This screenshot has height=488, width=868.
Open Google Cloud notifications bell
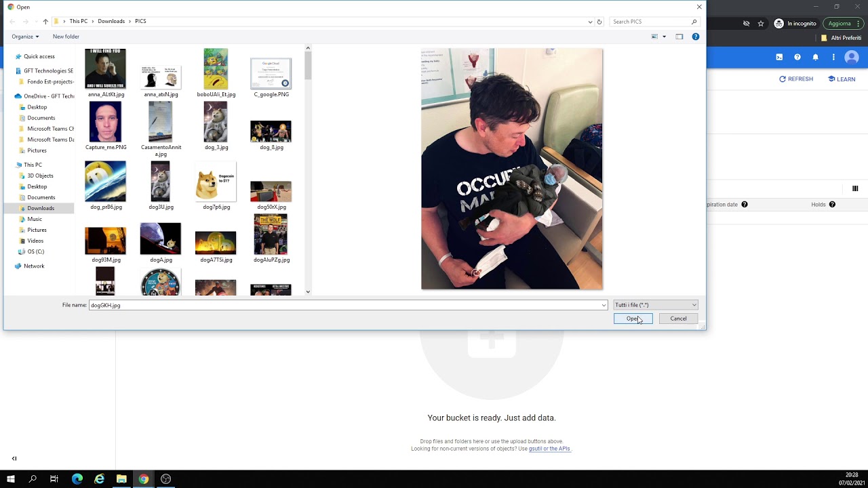[x=816, y=58]
